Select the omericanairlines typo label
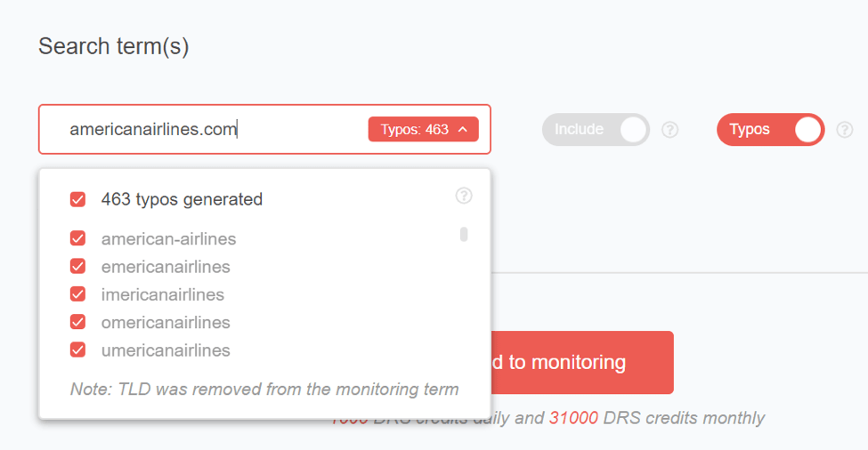This screenshot has width=868, height=450. click(166, 322)
